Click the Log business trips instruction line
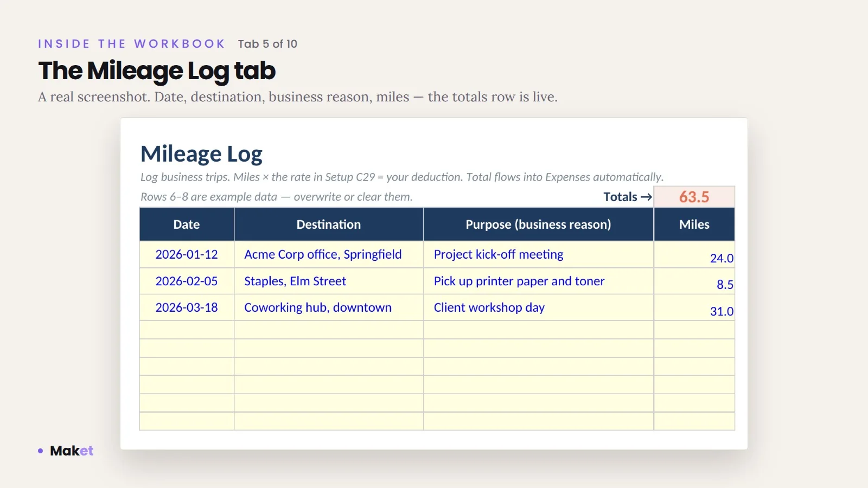868x488 pixels. coord(402,177)
